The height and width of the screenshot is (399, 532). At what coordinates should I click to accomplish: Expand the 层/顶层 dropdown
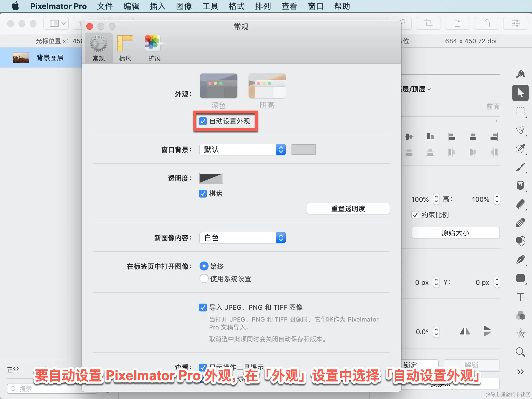(416, 89)
